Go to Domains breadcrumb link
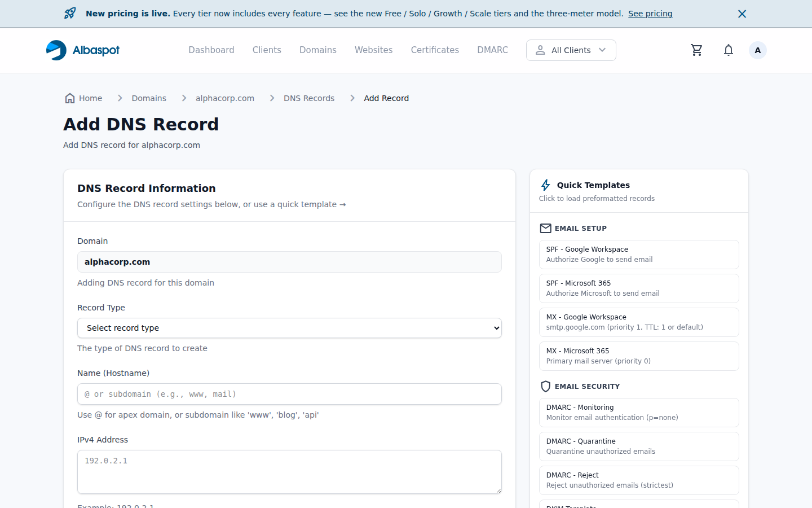812x508 pixels. tap(149, 98)
